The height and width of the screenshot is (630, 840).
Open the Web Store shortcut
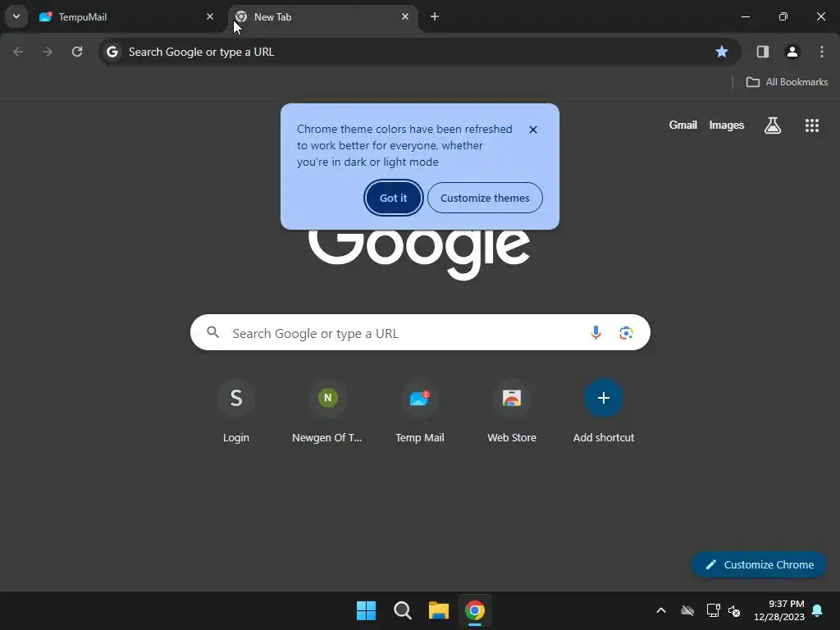click(512, 411)
